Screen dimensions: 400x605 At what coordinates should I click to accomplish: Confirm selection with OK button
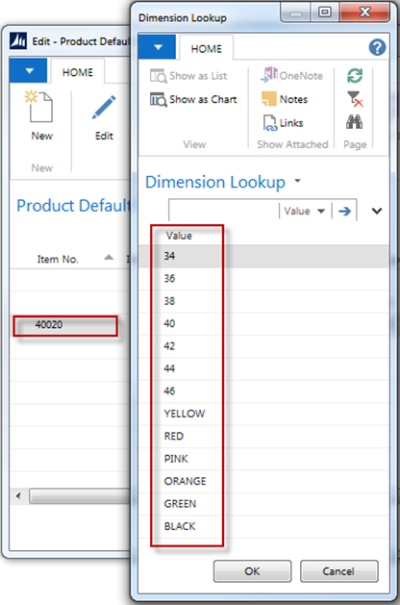[252, 571]
